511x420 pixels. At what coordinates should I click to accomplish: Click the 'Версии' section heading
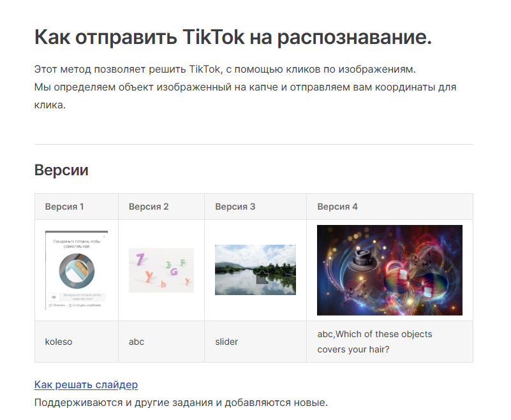point(61,170)
